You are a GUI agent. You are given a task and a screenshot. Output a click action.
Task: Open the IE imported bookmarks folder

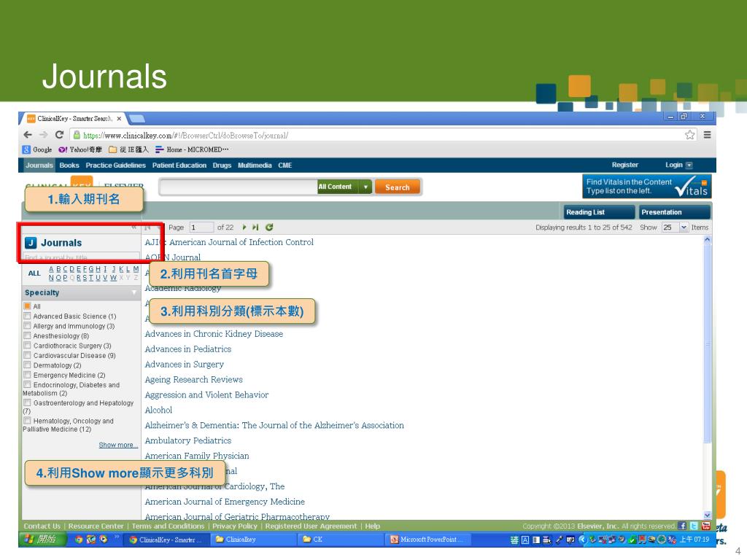[x=128, y=149]
